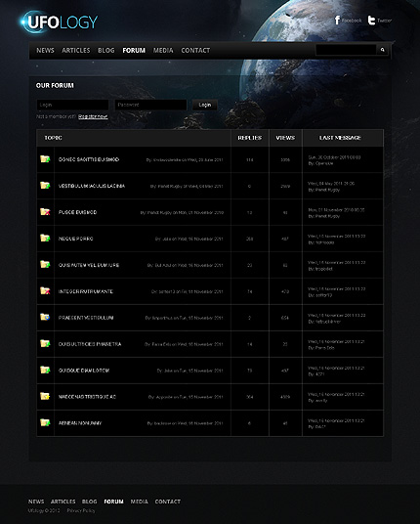Screen dimensions: 420x524
Task: Open Privacy Policy in the footer
Action: click(x=81, y=510)
